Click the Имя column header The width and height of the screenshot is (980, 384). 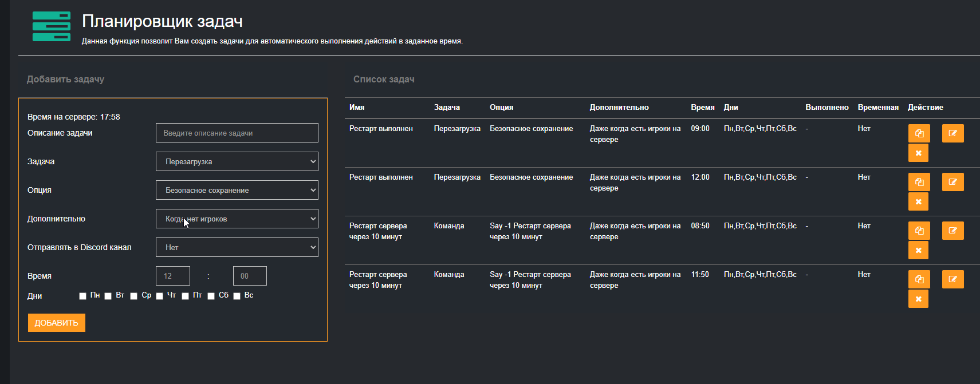coord(357,107)
